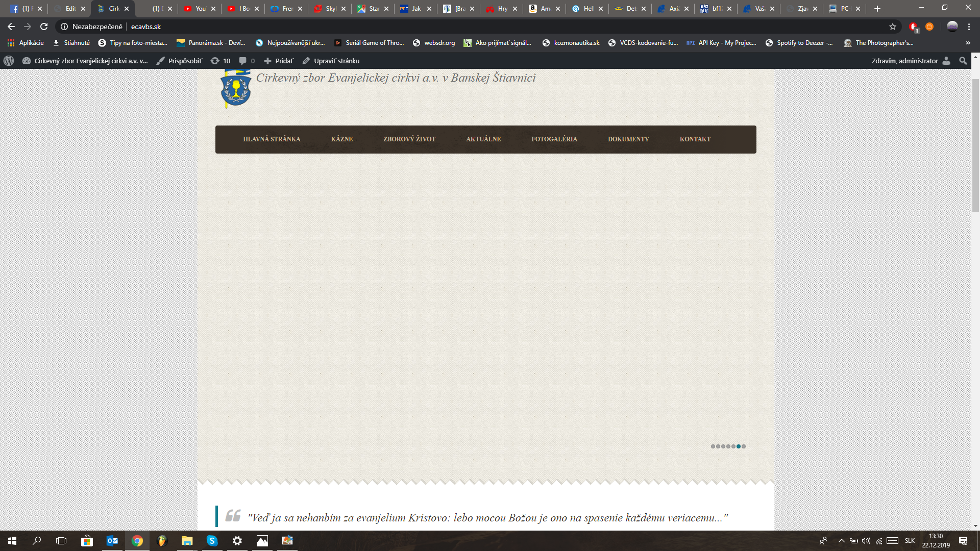This screenshot has width=980, height=551.
Task: Open the admin bar search magnifier
Action: (x=963, y=61)
